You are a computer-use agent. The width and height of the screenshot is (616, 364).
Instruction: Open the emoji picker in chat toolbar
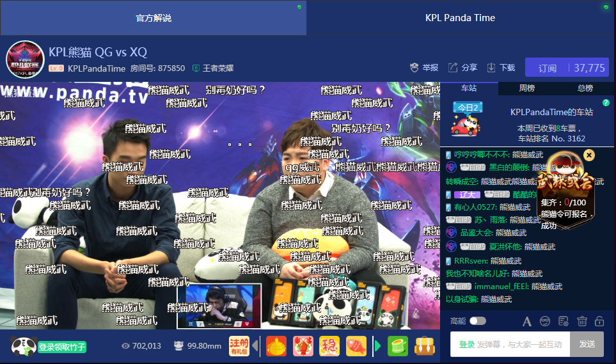(x=545, y=321)
